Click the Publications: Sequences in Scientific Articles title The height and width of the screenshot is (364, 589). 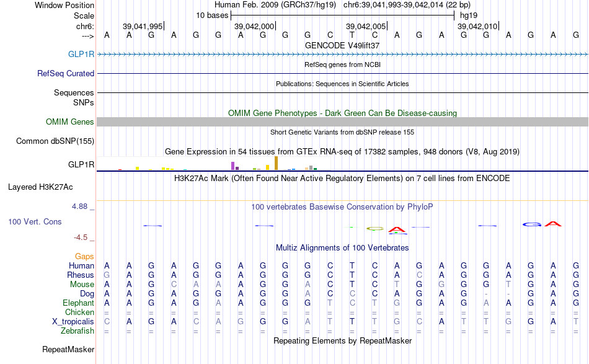[x=342, y=84]
